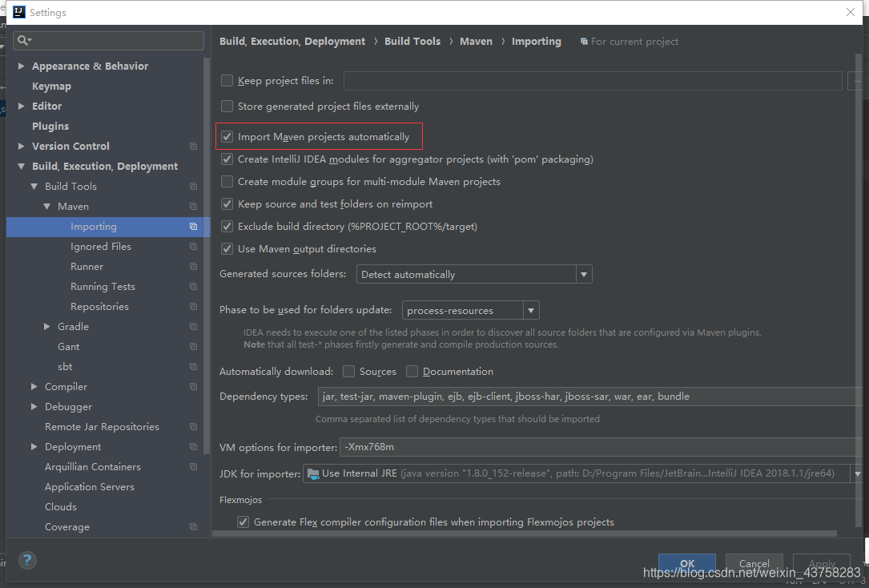Image resolution: width=869 pixels, height=588 pixels.
Task: Toggle Import Maven projects automatically checkbox
Action: 227,137
